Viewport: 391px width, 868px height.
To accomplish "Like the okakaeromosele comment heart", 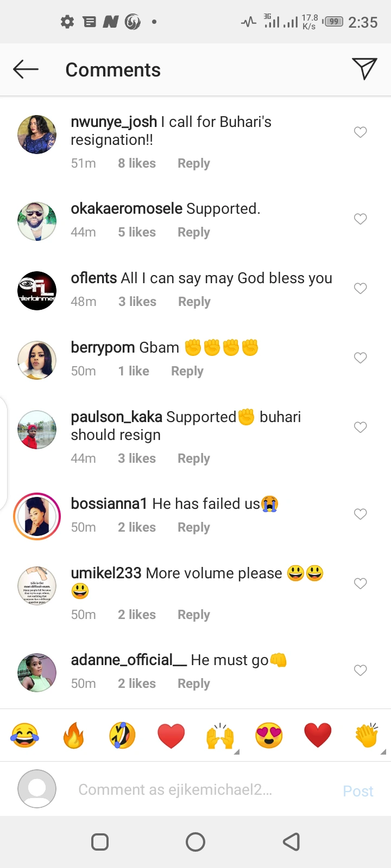I will tap(360, 219).
